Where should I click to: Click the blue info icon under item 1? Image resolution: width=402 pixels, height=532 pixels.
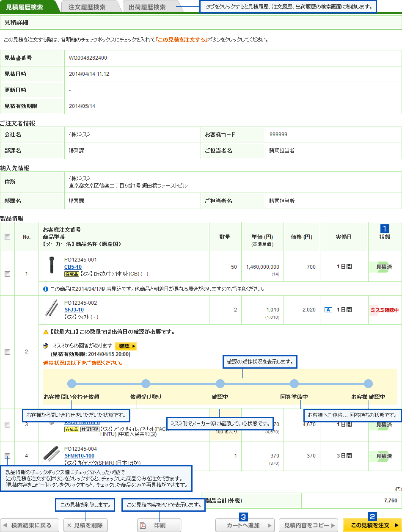point(46,289)
